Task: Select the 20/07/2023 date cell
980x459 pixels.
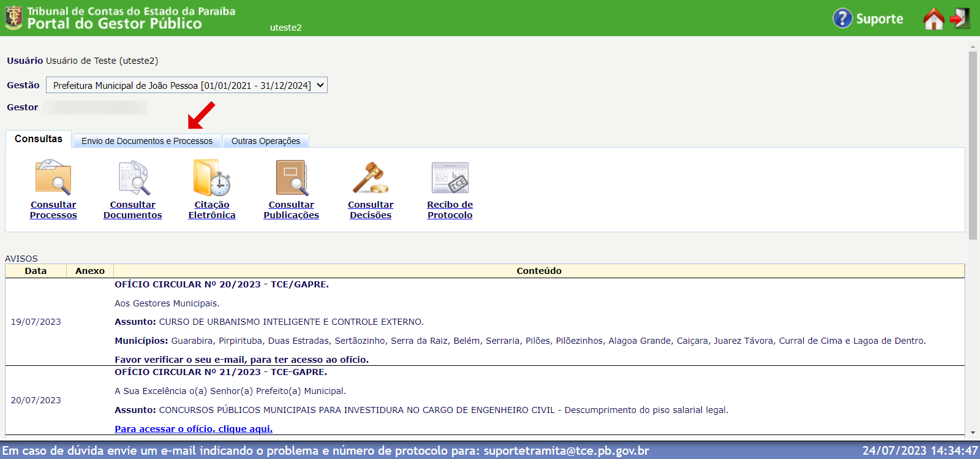Action: tap(36, 400)
